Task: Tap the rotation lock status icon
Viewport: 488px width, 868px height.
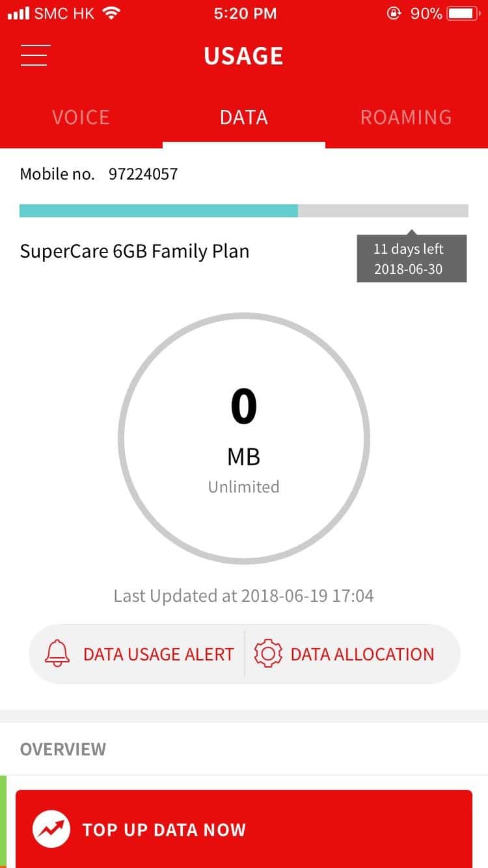Action: [394, 13]
